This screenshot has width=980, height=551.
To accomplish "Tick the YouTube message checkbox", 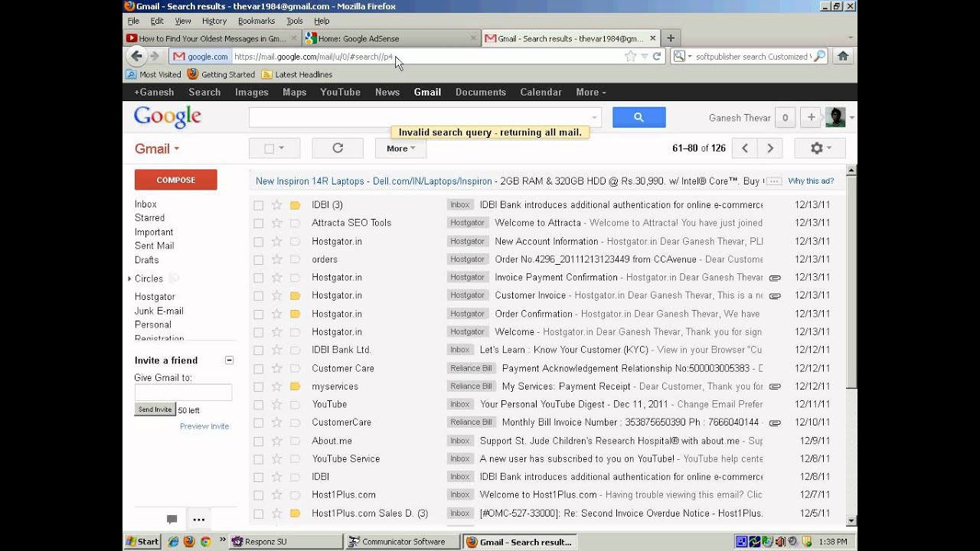I will (x=258, y=405).
